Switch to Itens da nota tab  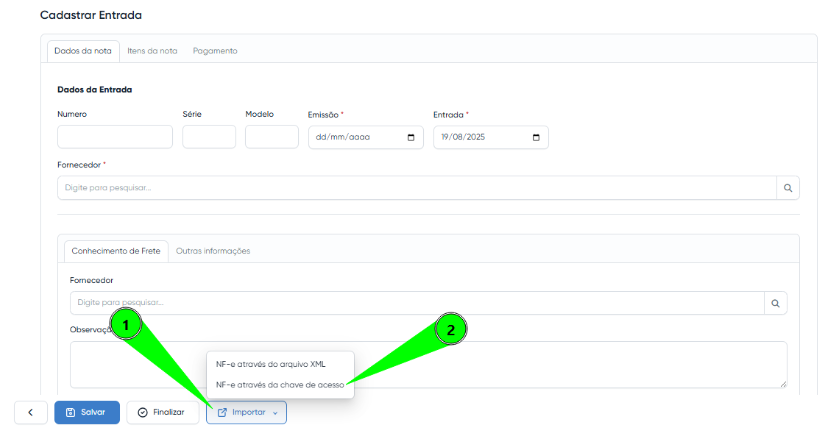[x=152, y=51]
